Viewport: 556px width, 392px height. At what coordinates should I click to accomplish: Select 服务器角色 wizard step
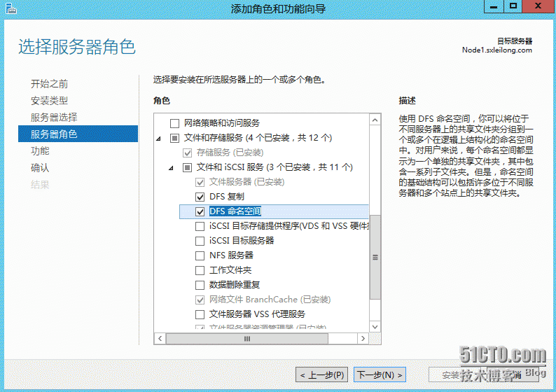click(78, 134)
